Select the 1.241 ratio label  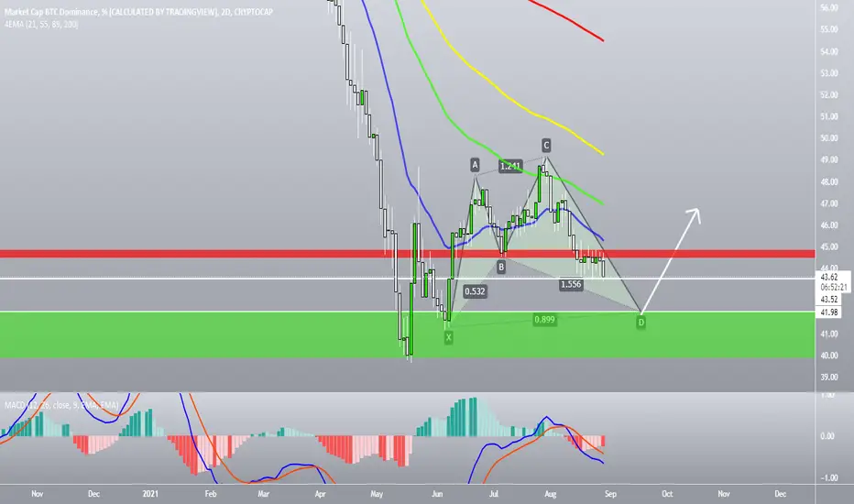pos(510,166)
